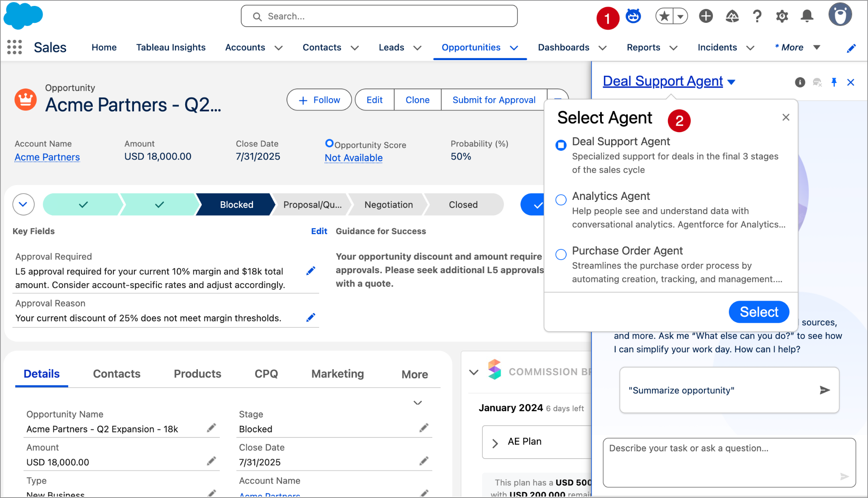
Task: Edit the Stage field pencil
Action: click(424, 428)
